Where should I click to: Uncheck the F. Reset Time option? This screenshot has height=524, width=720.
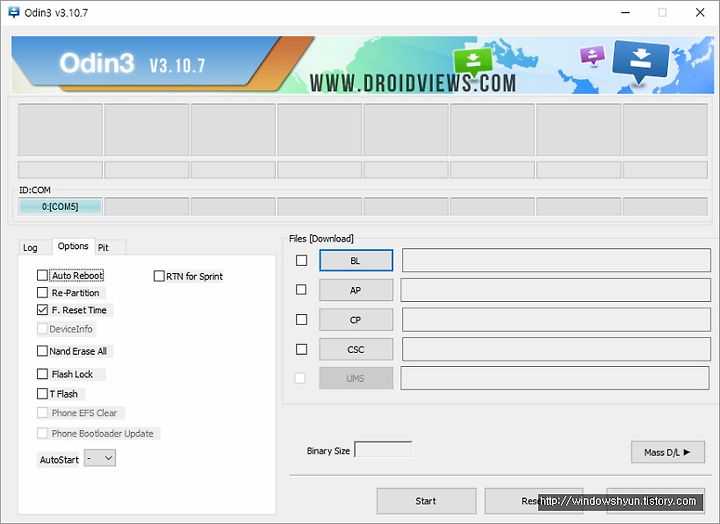42,310
